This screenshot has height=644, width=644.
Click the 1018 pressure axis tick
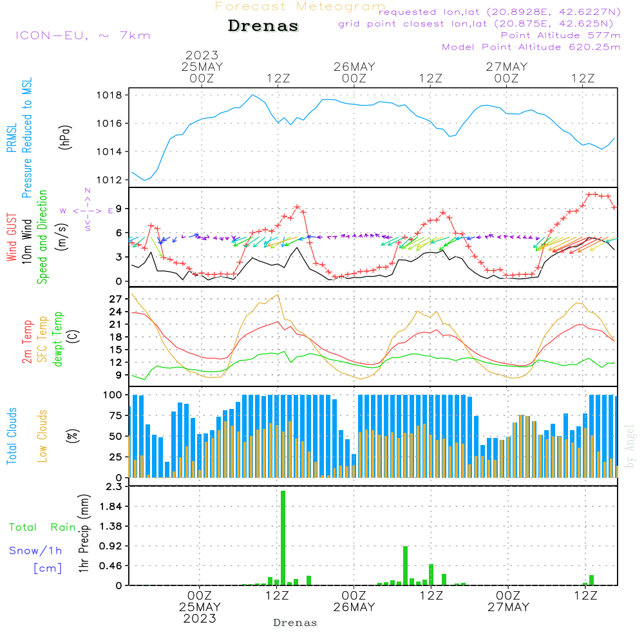pyautogui.click(x=109, y=95)
